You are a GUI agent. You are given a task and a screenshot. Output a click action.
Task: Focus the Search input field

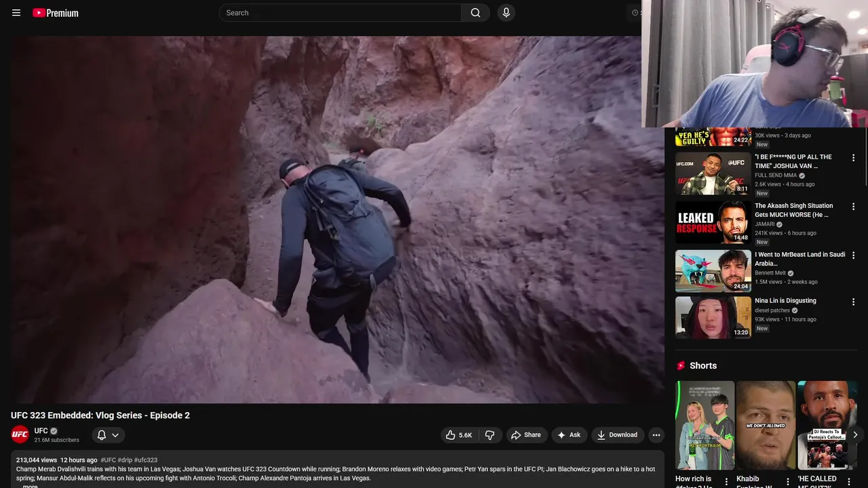(x=340, y=13)
